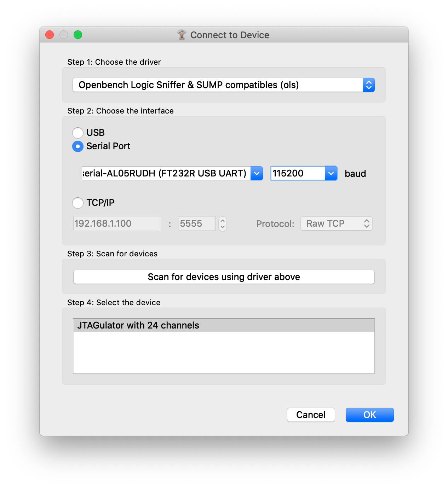
Task: Confirm with the OK button
Action: pyautogui.click(x=370, y=415)
